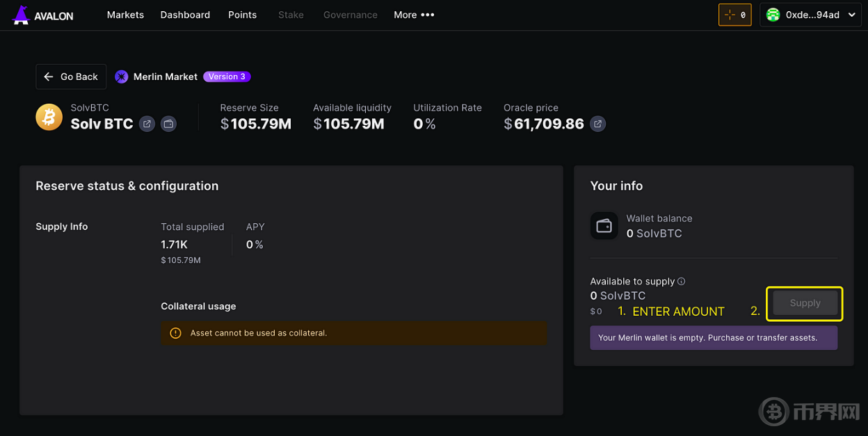Click the wallet balance icon
Screen dimensions: 868x436
coord(604,226)
